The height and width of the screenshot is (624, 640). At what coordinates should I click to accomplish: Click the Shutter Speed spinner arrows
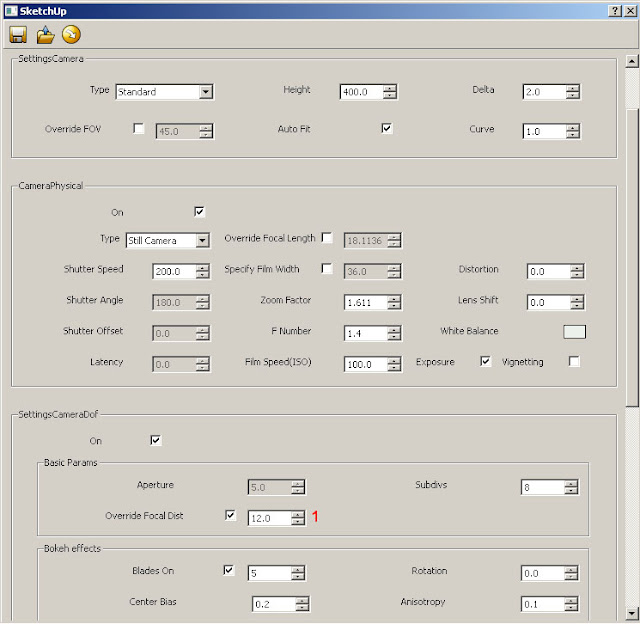(203, 271)
